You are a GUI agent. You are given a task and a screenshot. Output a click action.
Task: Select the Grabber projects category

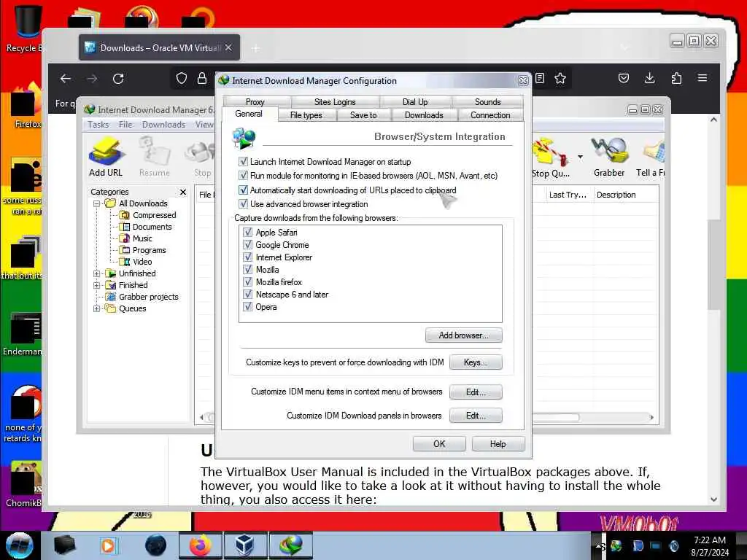click(x=149, y=297)
